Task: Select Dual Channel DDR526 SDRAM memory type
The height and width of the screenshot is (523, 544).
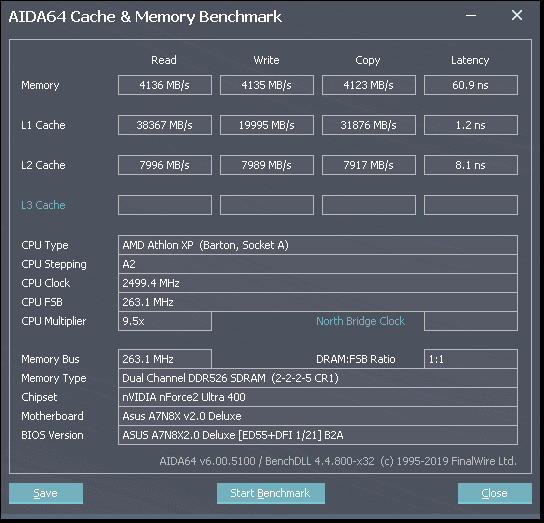Action: tap(318, 378)
